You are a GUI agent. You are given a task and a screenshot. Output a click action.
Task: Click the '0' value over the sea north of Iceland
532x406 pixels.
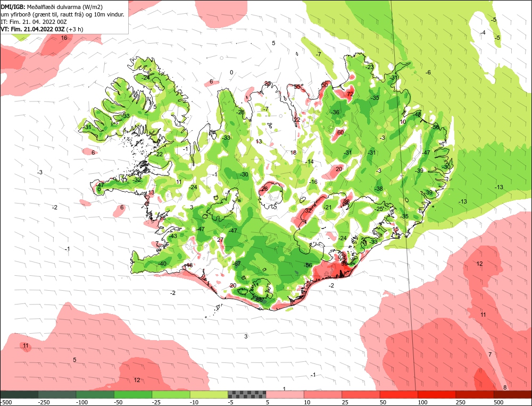click(x=231, y=72)
